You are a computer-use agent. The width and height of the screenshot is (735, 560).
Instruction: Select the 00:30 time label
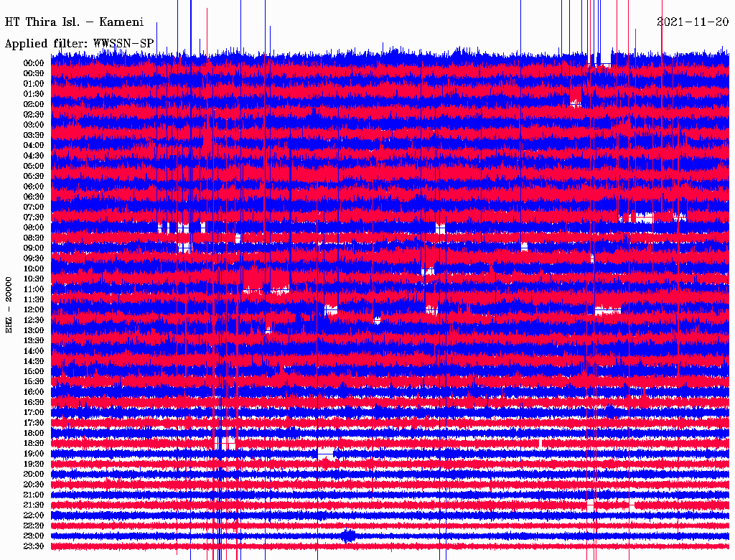[x=33, y=74]
